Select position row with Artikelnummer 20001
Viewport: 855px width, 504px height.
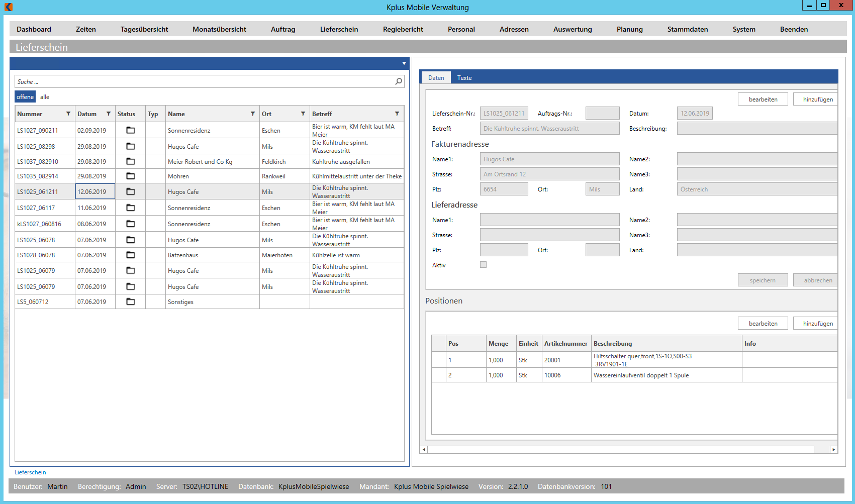634,360
